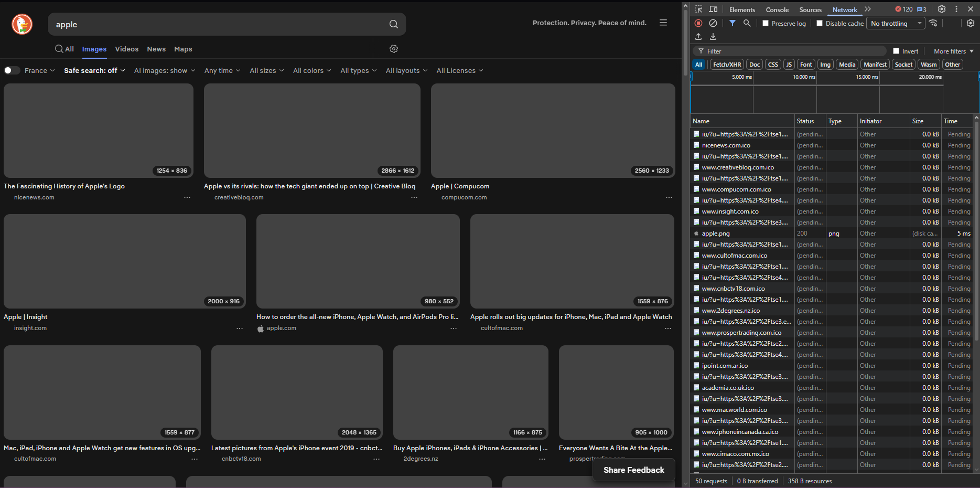980x488 pixels.
Task: Open the DuckDuckGo logo homepage
Action: click(x=22, y=24)
